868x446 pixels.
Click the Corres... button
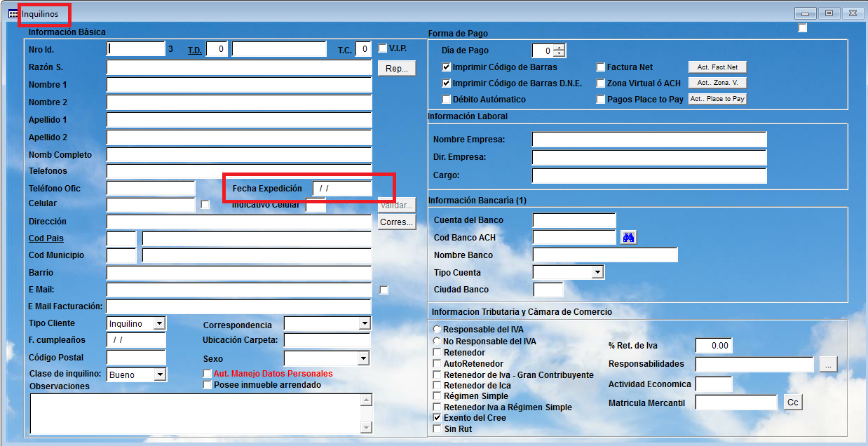pyautogui.click(x=397, y=222)
